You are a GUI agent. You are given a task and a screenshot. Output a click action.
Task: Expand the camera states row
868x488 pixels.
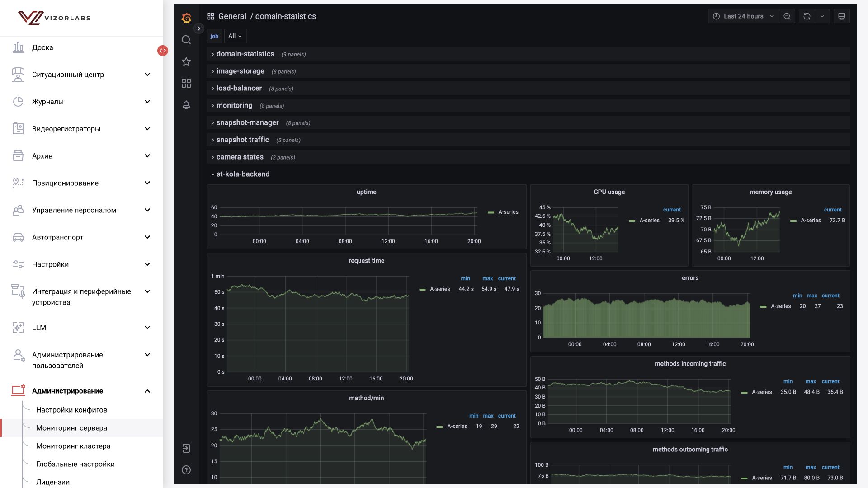point(528,157)
